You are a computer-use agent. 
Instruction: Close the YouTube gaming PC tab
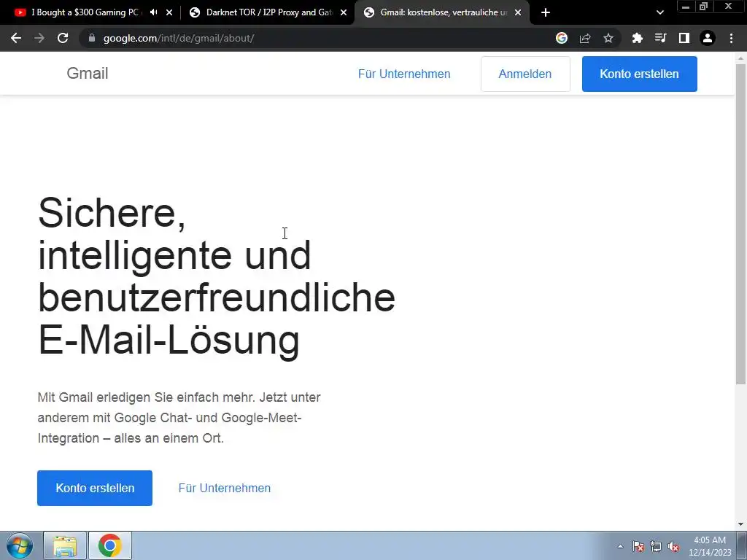(169, 12)
